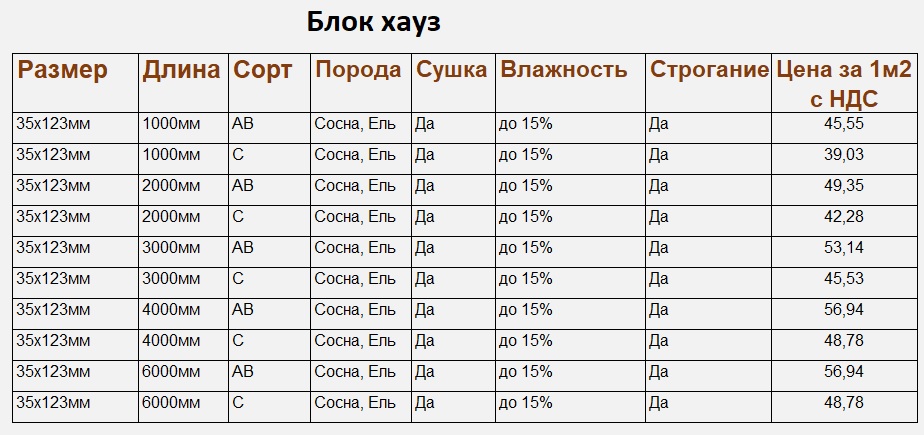
Task: Select the price cell 45,55
Action: tap(844, 124)
